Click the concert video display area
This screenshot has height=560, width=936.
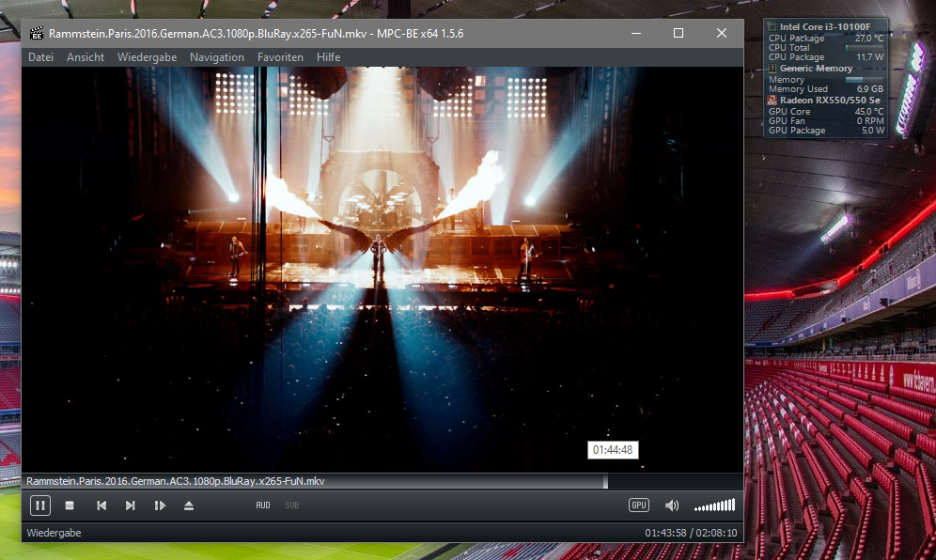point(382,269)
